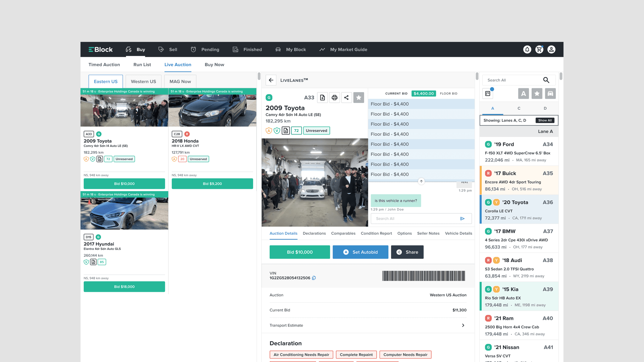Collapse the bid history with the up arrow
This screenshot has width=644, height=362.
tap(421, 181)
